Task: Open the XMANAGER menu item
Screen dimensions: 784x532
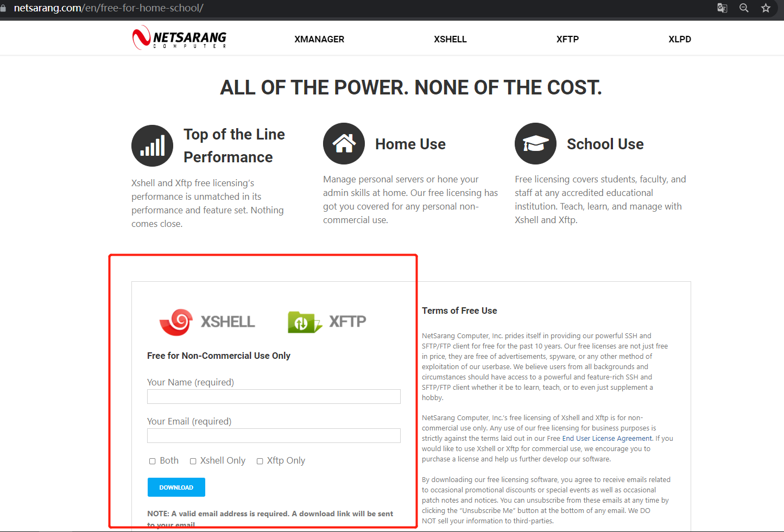Action: (x=319, y=39)
